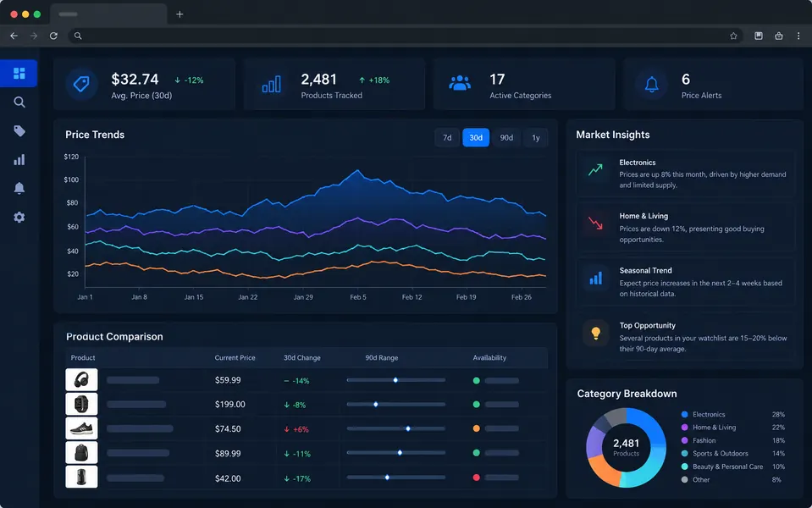Click the price tag icon on Avg. Price card
Viewport: 812px width, 508px height.
point(81,83)
